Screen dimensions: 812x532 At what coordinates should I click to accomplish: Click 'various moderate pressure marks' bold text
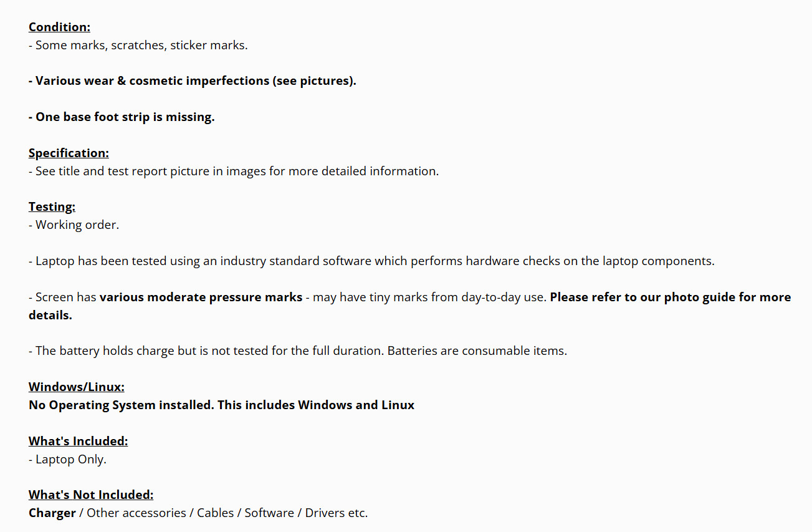(201, 297)
